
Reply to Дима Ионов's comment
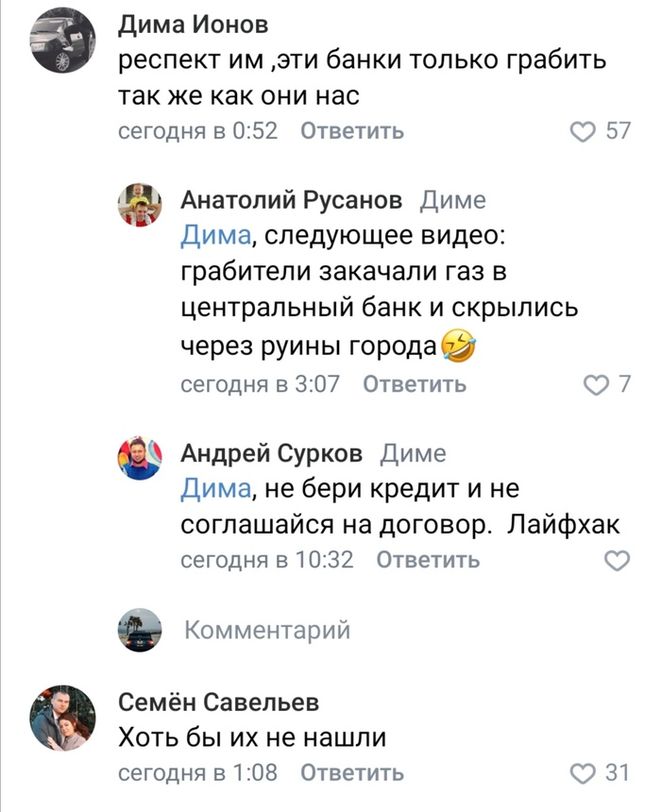coord(352,131)
